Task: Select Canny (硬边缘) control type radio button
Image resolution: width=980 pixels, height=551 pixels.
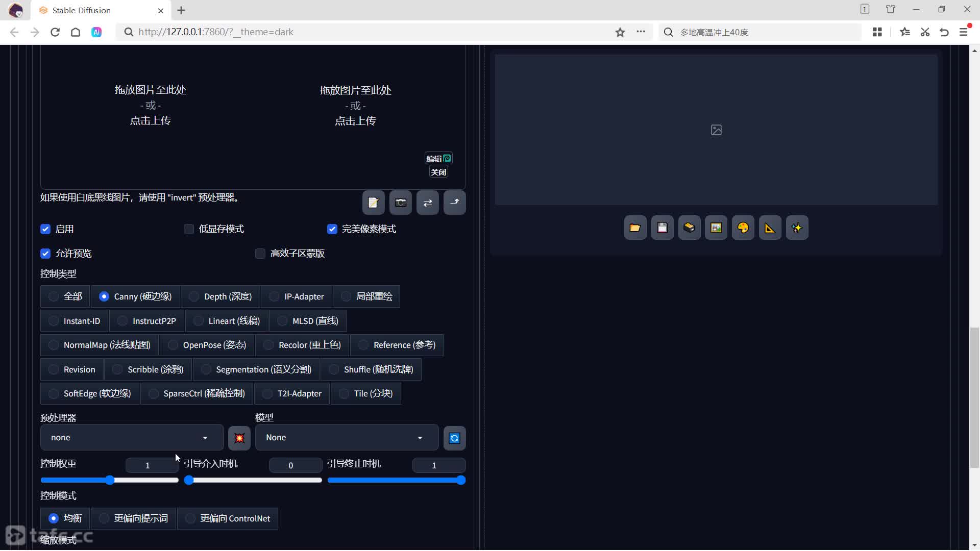Action: pyautogui.click(x=104, y=296)
